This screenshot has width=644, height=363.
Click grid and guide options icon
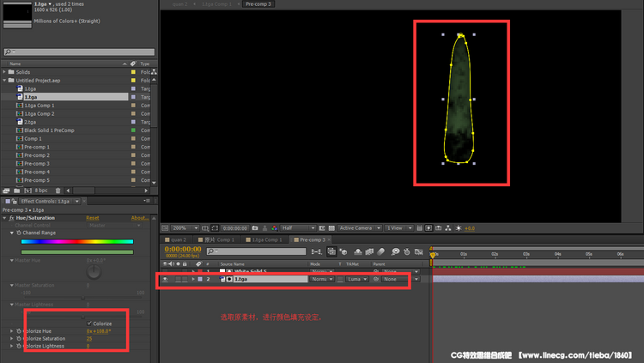point(205,228)
